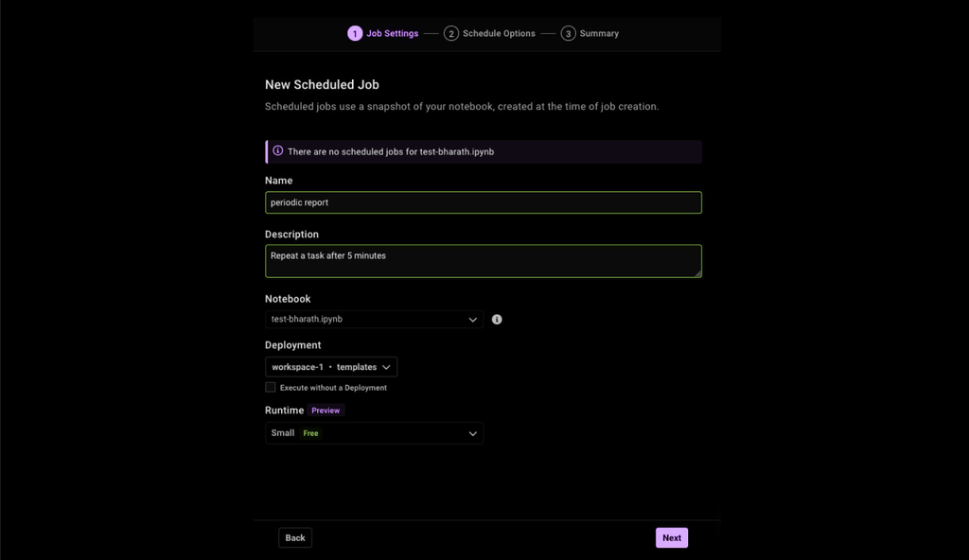Click the Back button
This screenshot has width=969, height=560.
pos(295,537)
